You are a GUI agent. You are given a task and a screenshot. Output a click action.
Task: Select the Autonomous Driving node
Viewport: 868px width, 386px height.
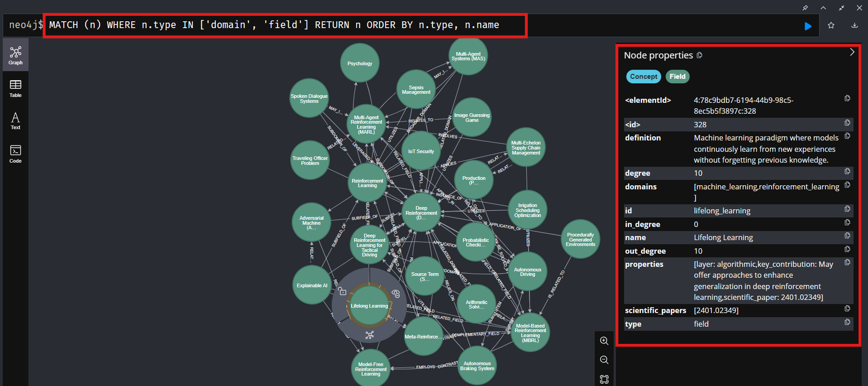pyautogui.click(x=528, y=272)
